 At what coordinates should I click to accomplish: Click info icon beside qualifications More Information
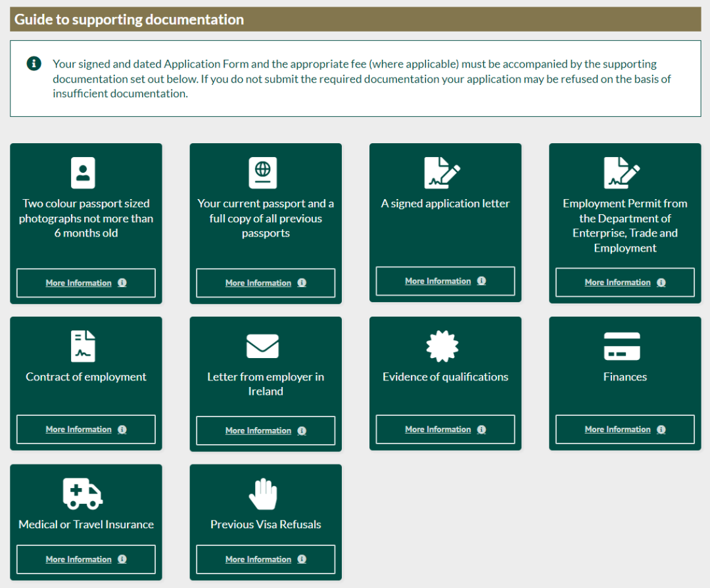481,429
